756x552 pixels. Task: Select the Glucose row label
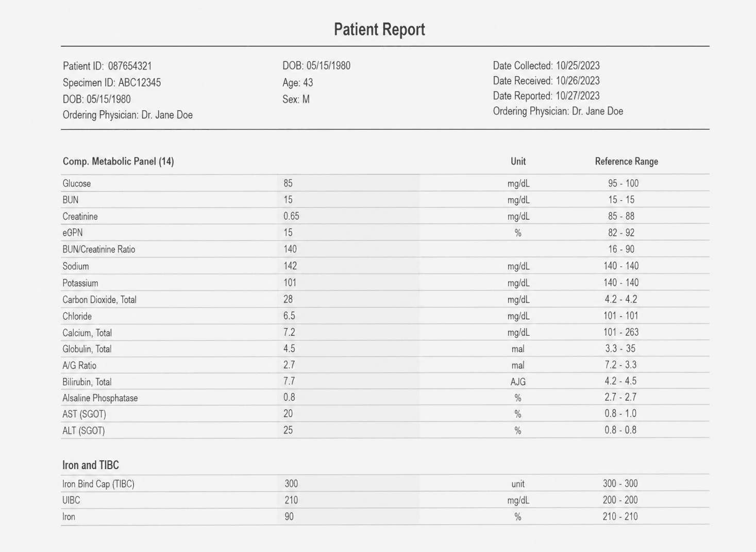click(77, 183)
